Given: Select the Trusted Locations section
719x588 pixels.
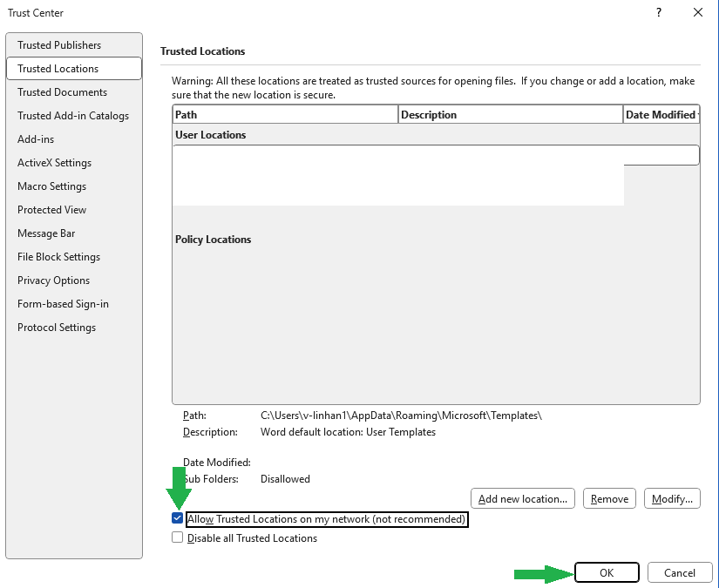Looking at the screenshot, I should pos(74,68).
